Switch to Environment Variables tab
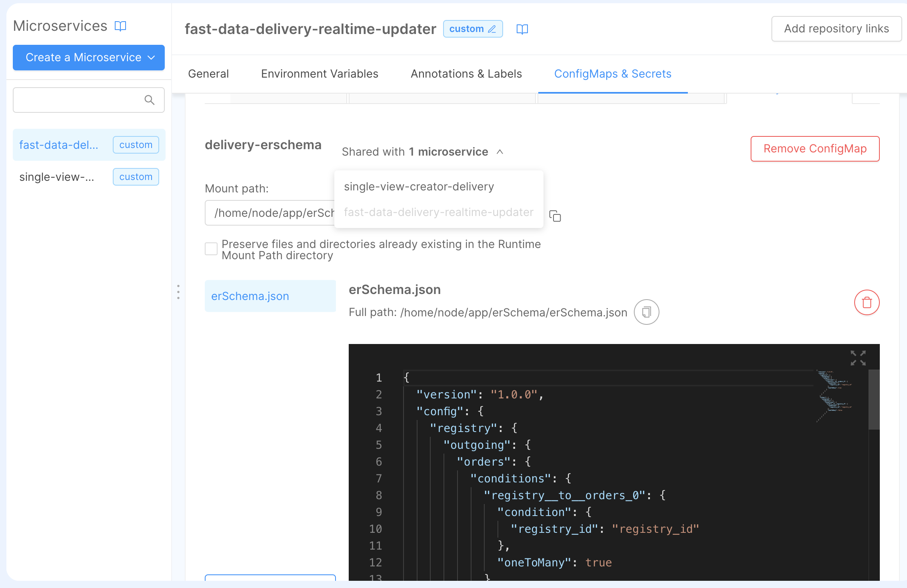The height and width of the screenshot is (588, 907). point(320,74)
